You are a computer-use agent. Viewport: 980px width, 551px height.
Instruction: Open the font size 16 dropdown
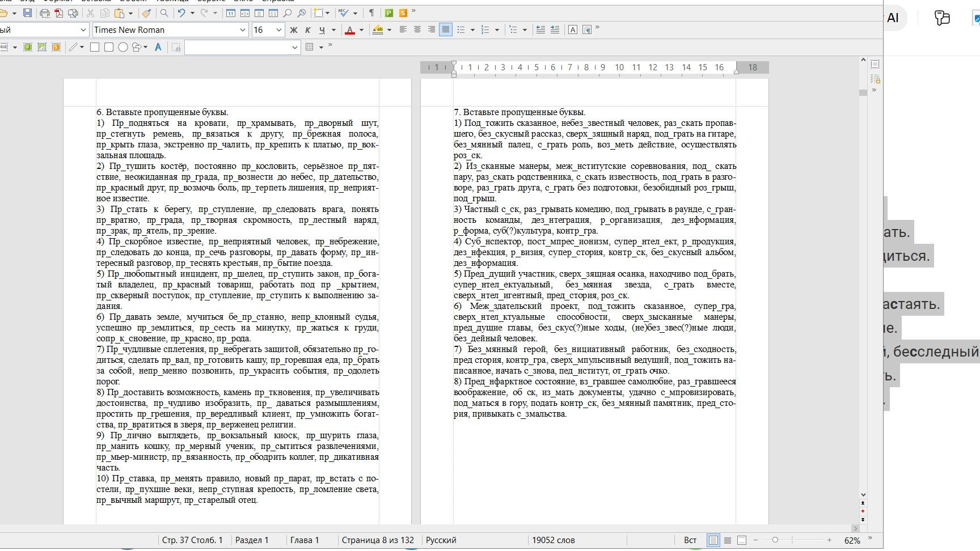[278, 30]
